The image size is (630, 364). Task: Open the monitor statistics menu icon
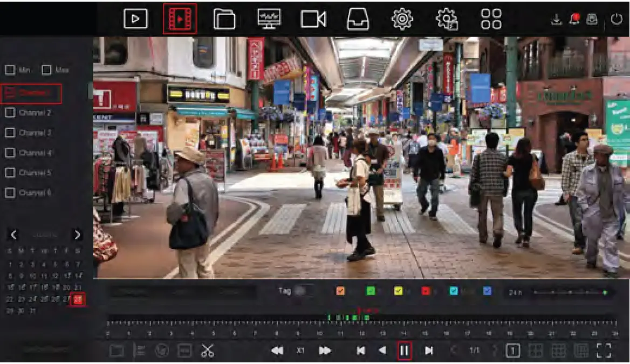269,19
